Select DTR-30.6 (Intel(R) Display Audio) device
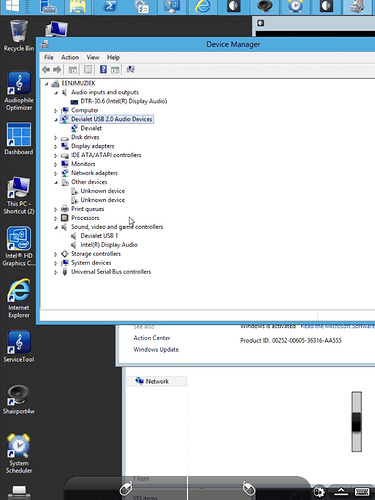The height and width of the screenshot is (500, 375). 124,101
